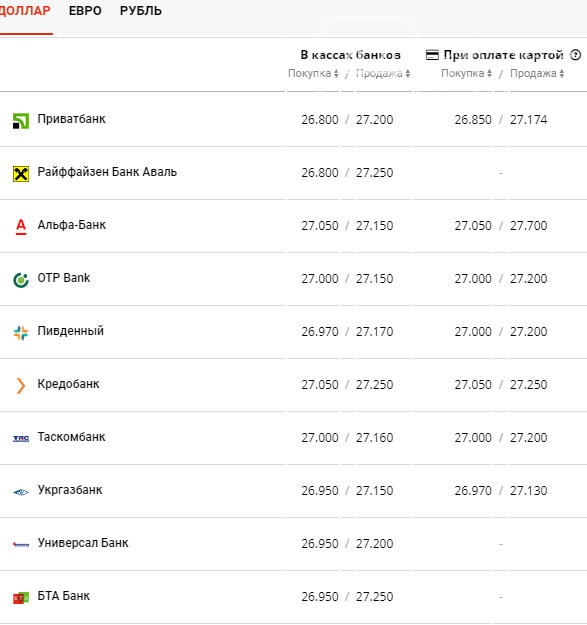Switch to the РУБЛЬ currency tab

[141, 11]
